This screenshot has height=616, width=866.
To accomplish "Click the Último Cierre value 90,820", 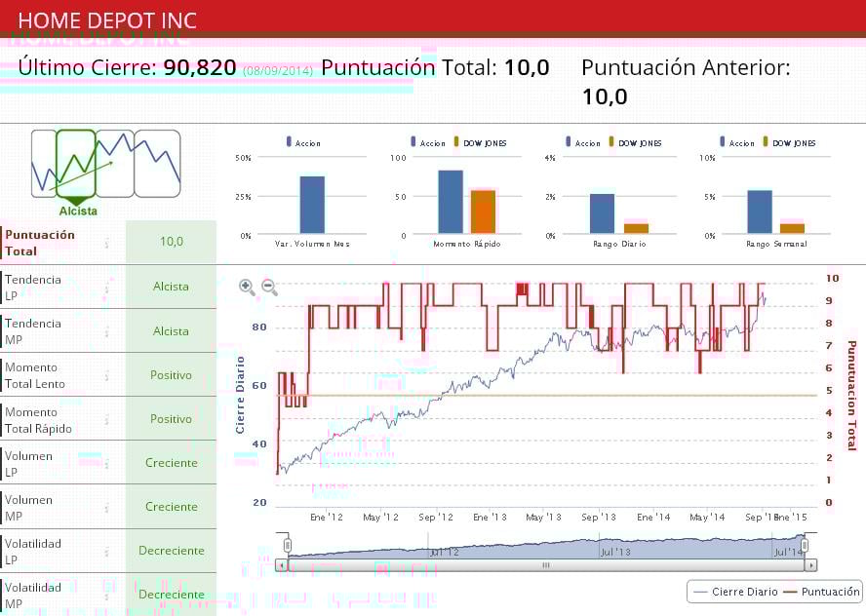I will pos(200,67).
